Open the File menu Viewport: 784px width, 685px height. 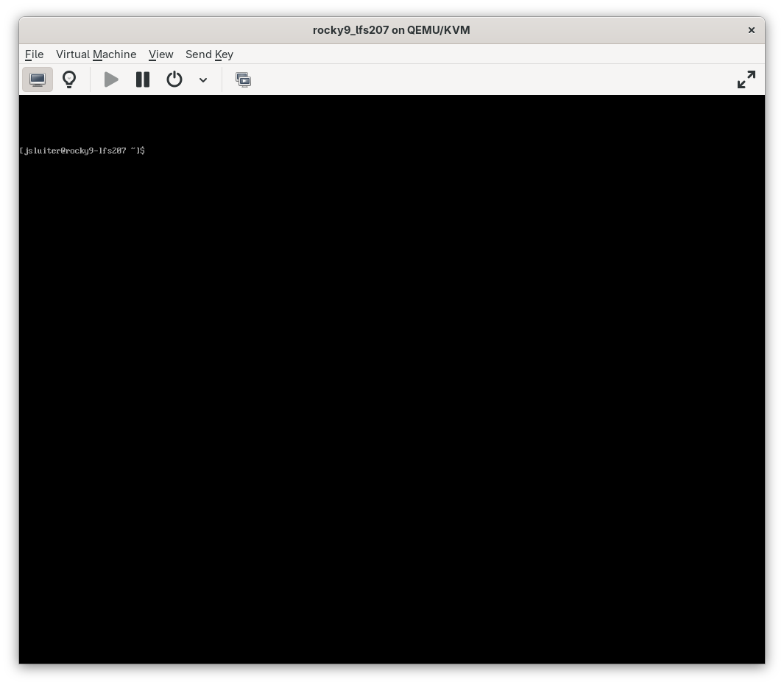34,54
